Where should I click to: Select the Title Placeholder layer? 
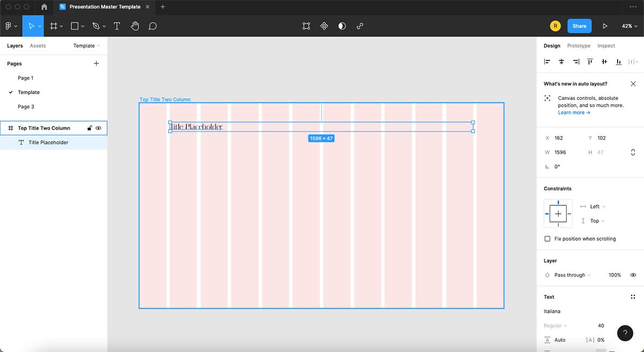pos(49,142)
